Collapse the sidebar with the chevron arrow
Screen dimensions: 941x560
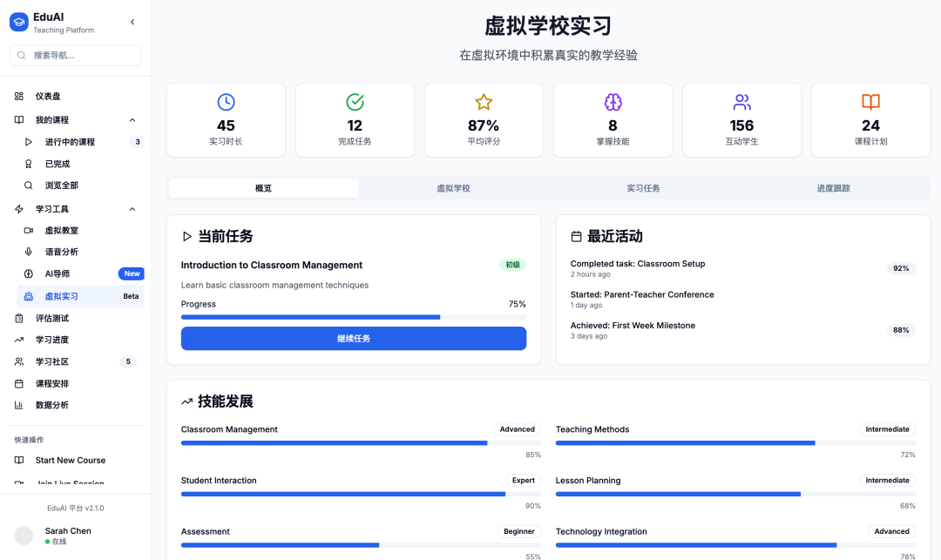click(x=132, y=22)
